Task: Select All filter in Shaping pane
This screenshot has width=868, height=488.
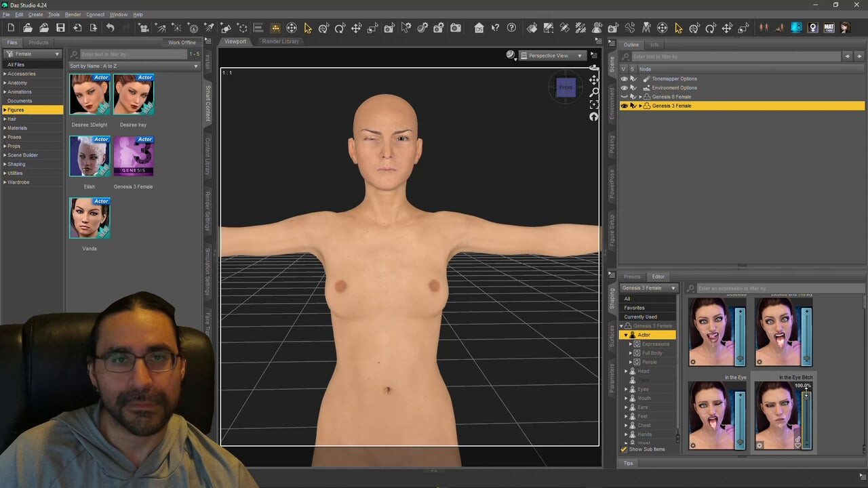Action: pyautogui.click(x=648, y=298)
